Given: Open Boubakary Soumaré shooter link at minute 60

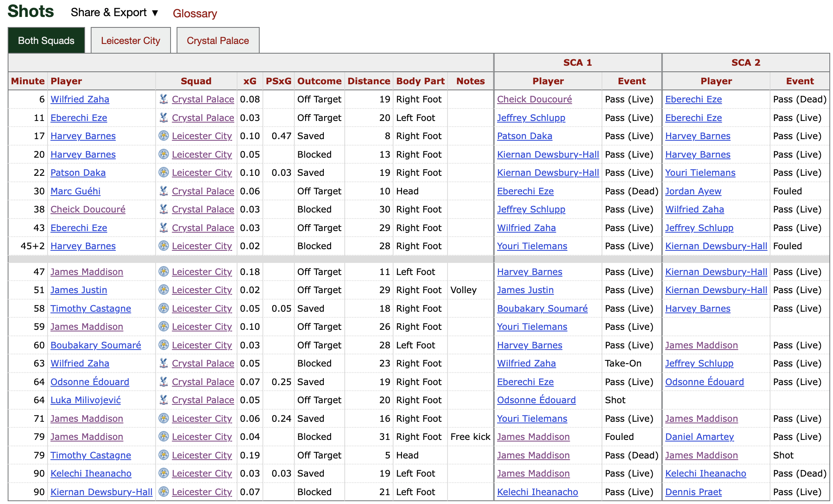Looking at the screenshot, I should coord(96,345).
